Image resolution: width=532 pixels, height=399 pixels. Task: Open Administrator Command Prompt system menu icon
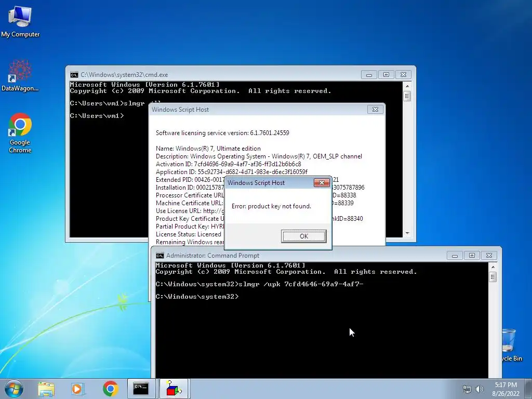(x=160, y=256)
